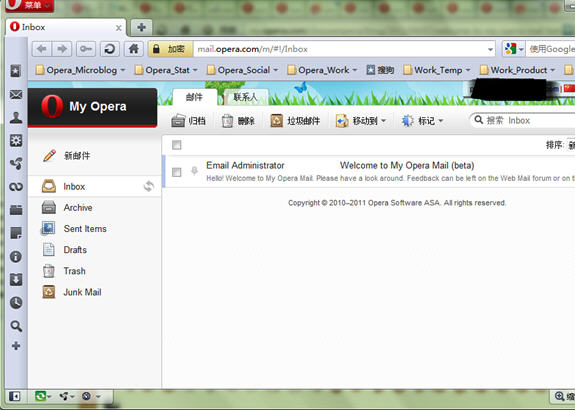Expand the address bar history dropdown
The image size is (575, 410).
coord(490,50)
